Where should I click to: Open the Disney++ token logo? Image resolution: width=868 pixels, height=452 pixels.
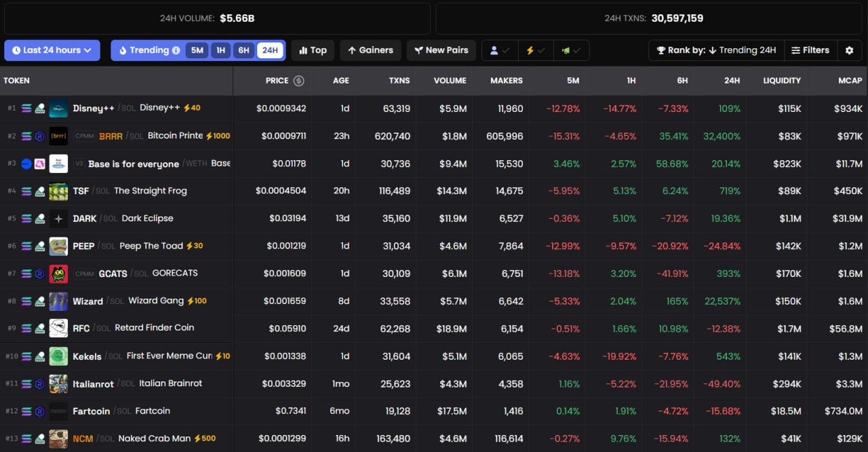tap(58, 109)
